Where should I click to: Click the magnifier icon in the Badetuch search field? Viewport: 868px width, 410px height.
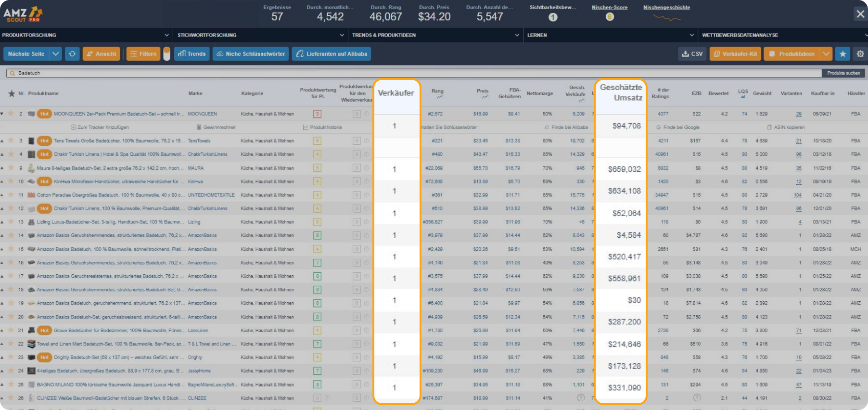coord(13,73)
